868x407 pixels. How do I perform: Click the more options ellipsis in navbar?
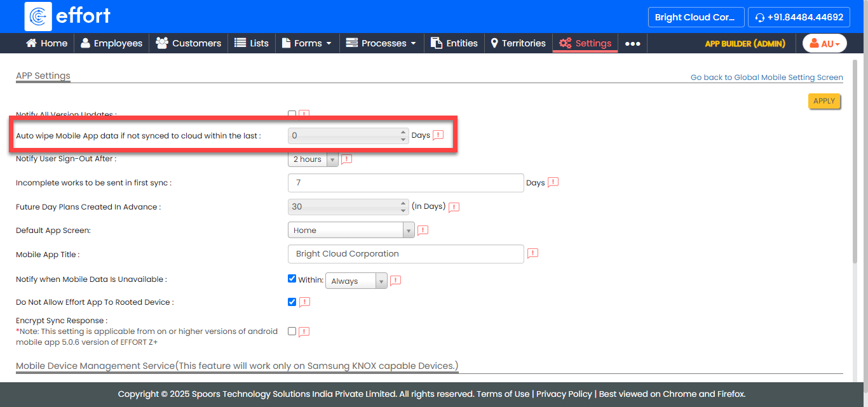632,43
